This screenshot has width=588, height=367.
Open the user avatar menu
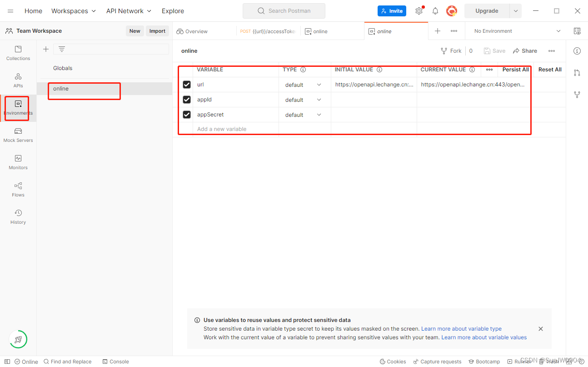point(451,11)
